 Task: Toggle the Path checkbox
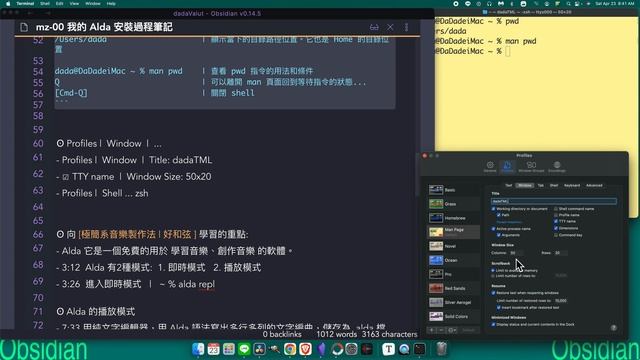coord(499,215)
